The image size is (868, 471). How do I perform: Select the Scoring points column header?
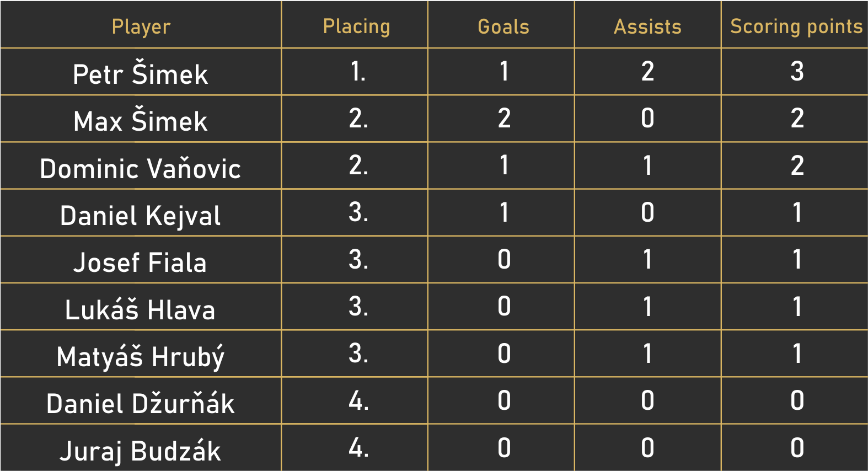pyautogui.click(x=796, y=26)
